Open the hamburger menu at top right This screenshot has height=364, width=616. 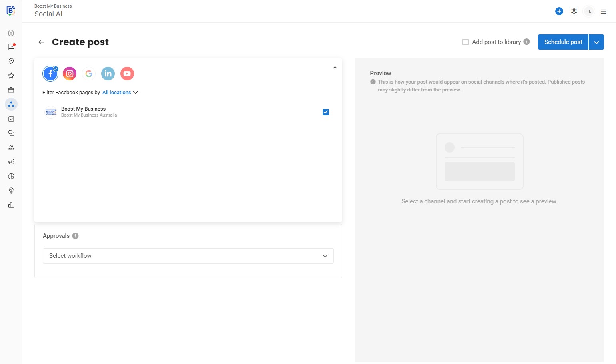604,12
